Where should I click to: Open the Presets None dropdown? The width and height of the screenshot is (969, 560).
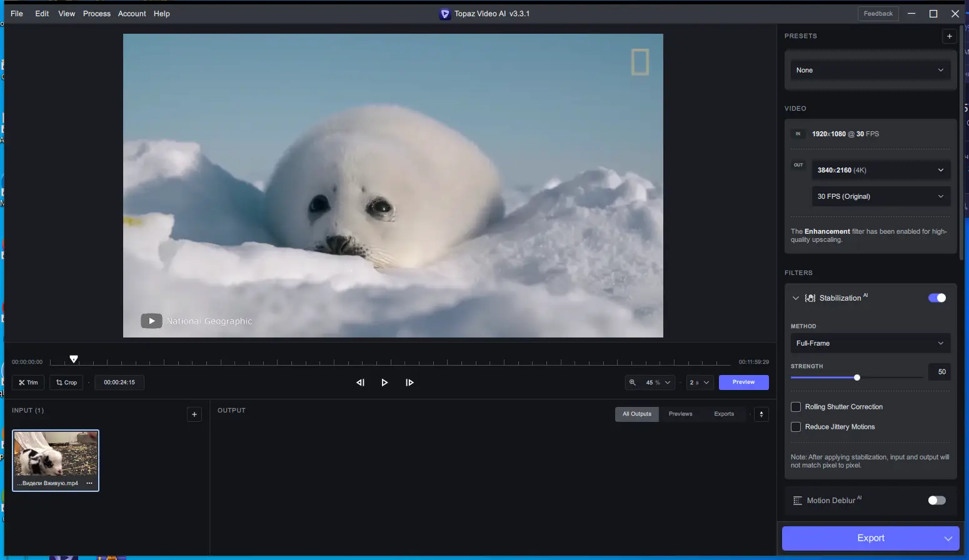tap(870, 71)
